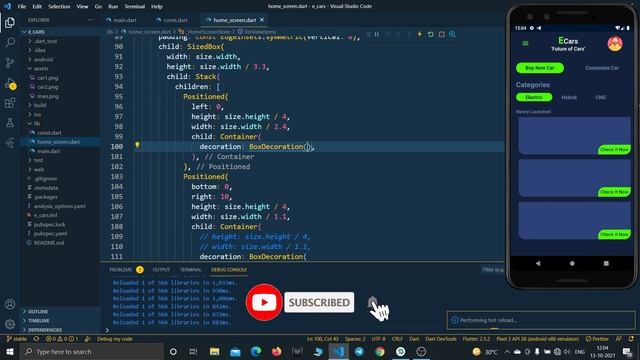Expand the android folder

point(60,60)
